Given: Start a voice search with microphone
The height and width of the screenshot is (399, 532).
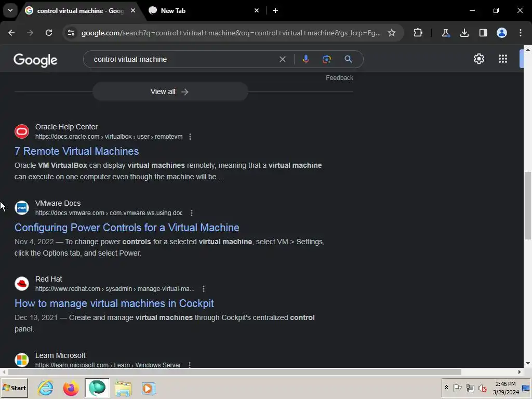Looking at the screenshot, I should [x=305, y=59].
